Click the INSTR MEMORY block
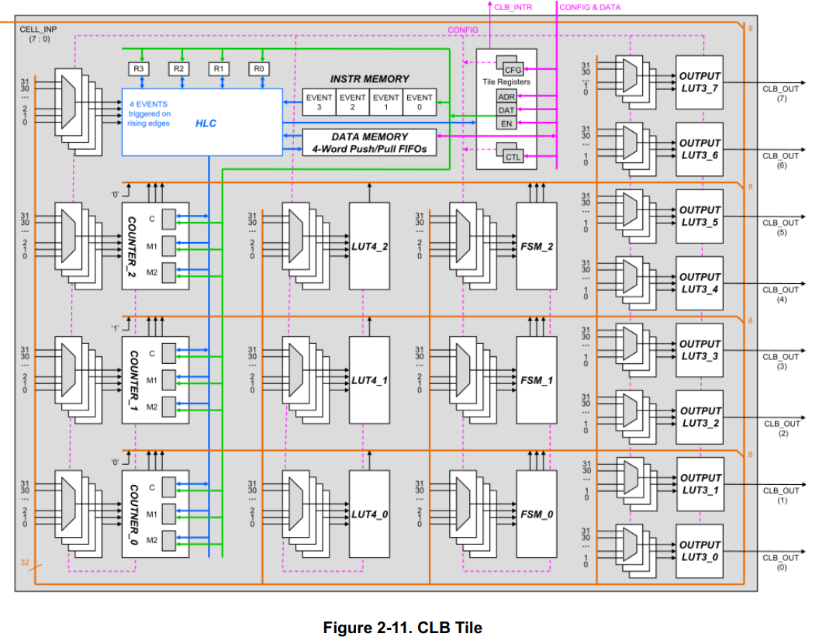Viewport: 826px width, 644px height. point(369,78)
